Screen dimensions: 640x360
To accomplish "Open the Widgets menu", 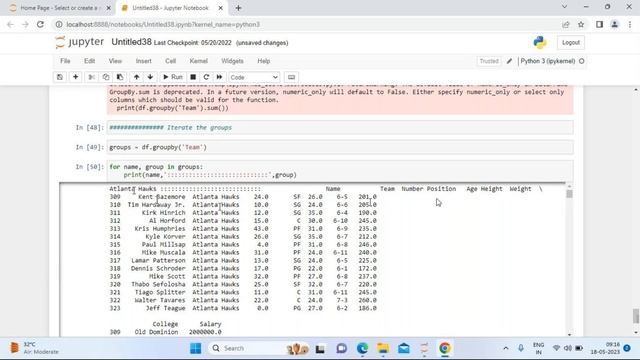I will tap(232, 61).
